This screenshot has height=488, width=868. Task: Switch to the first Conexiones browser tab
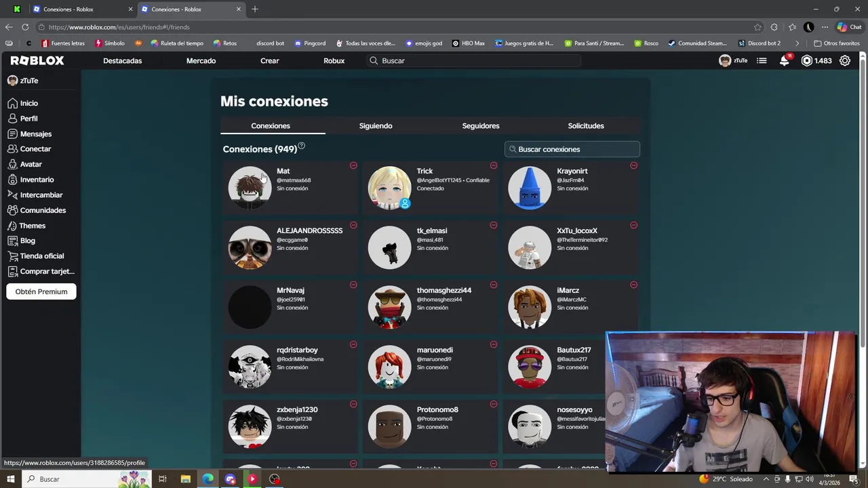pos(82,9)
